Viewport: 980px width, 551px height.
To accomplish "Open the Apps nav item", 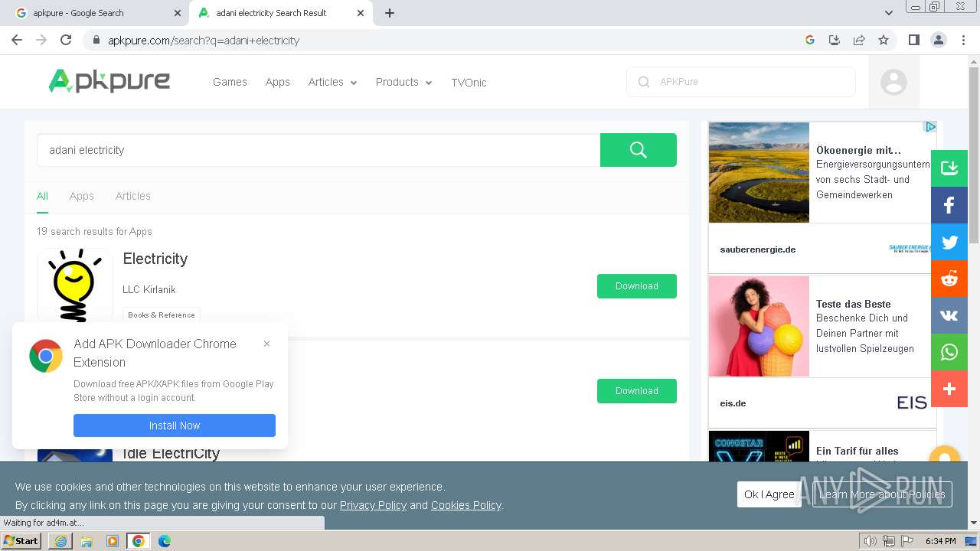I will pos(277,82).
